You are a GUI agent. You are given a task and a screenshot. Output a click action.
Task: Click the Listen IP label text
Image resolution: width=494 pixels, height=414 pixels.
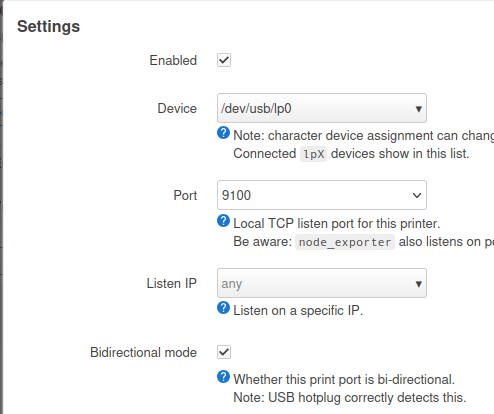tap(172, 283)
